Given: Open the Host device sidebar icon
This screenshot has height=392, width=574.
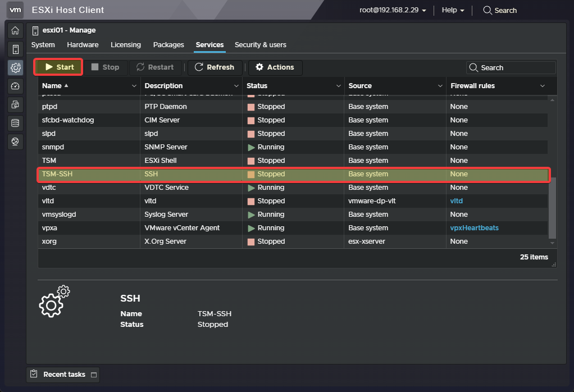Looking at the screenshot, I should click(15, 49).
